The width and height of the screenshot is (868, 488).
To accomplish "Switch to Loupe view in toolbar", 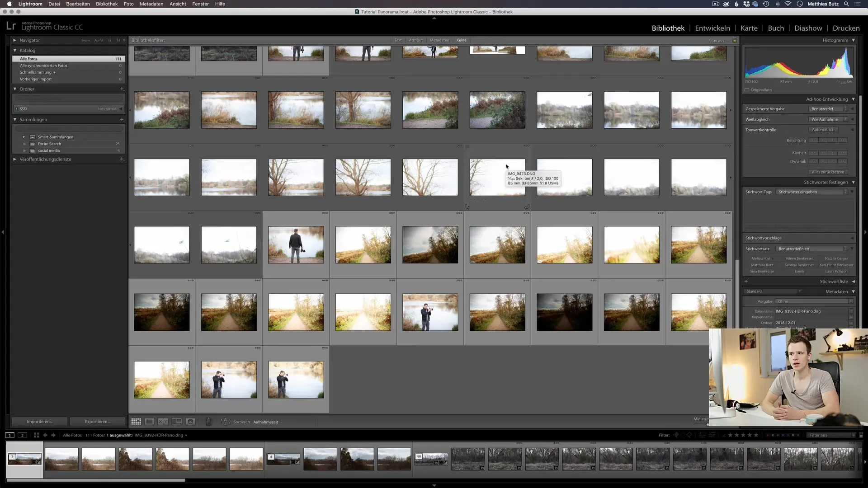I will point(150,422).
